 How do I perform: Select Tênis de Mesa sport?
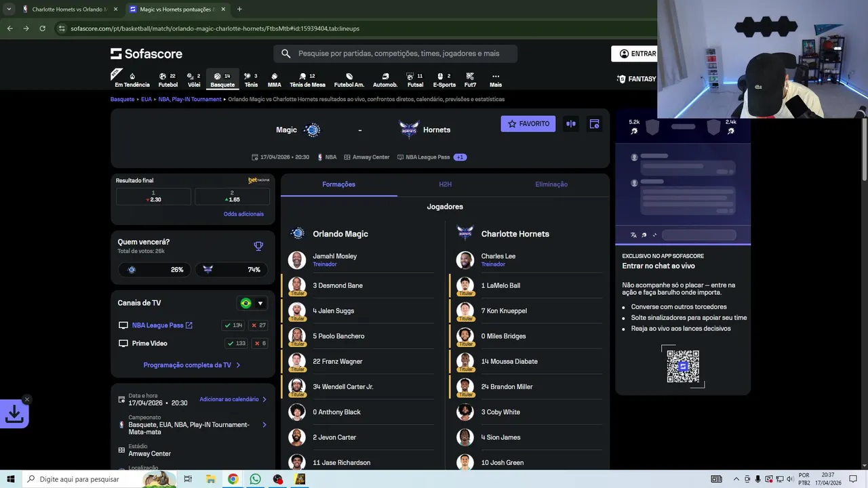307,80
